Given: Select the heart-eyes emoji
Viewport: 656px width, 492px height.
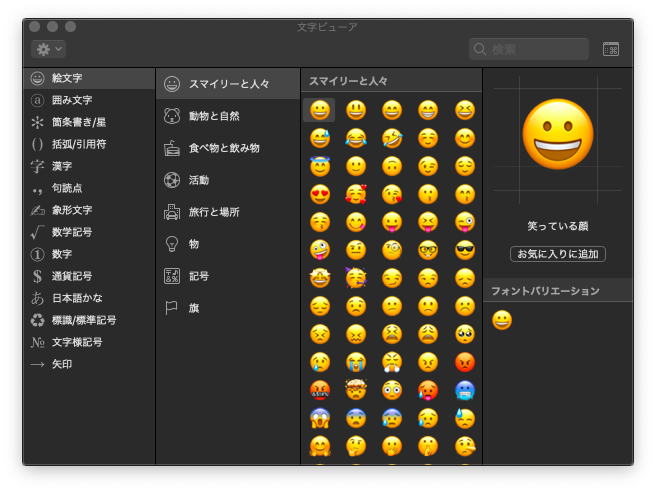Looking at the screenshot, I should [320, 194].
